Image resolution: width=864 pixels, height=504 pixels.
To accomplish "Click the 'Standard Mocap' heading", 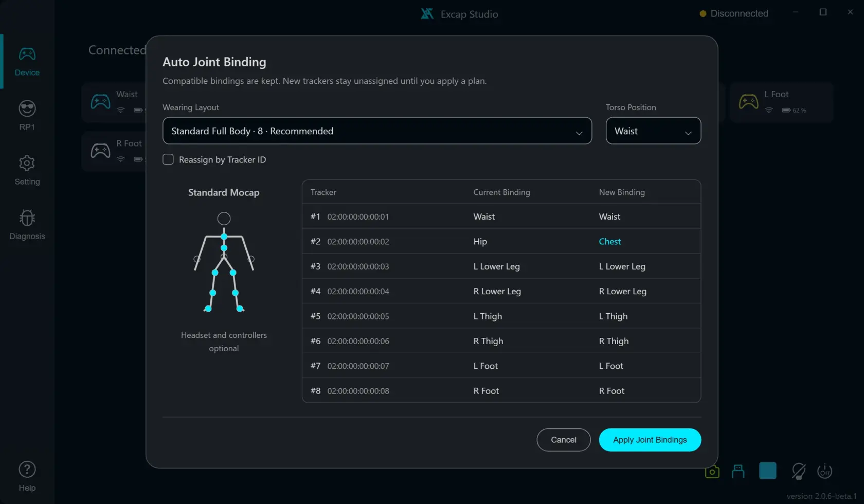I will [x=224, y=192].
